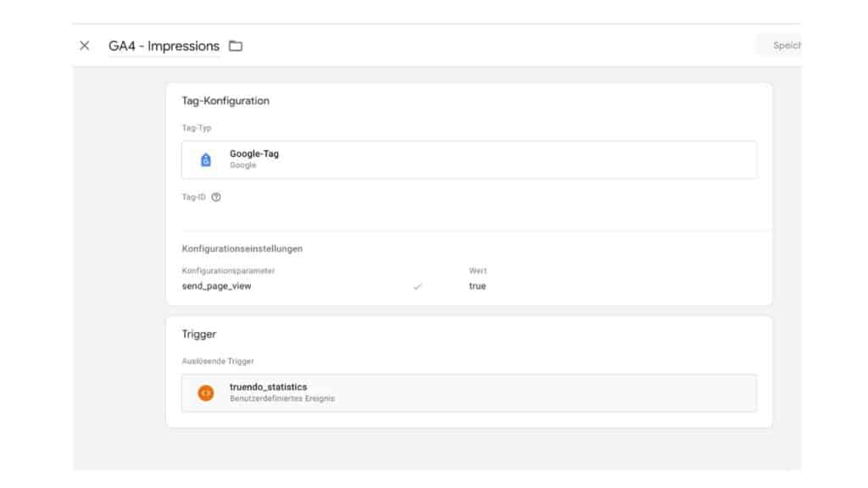Open the truendo_statistics trigger row
The width and height of the screenshot is (868, 488).
click(x=470, y=393)
